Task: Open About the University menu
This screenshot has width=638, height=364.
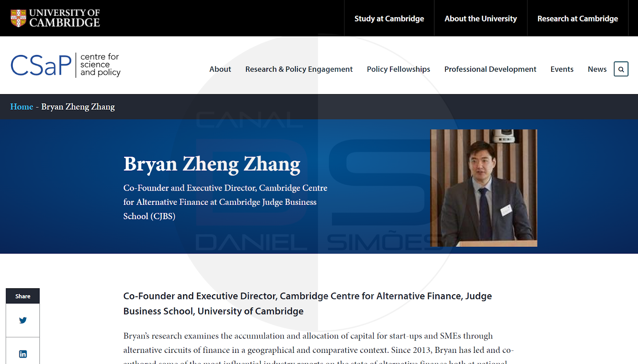Action: point(480,18)
